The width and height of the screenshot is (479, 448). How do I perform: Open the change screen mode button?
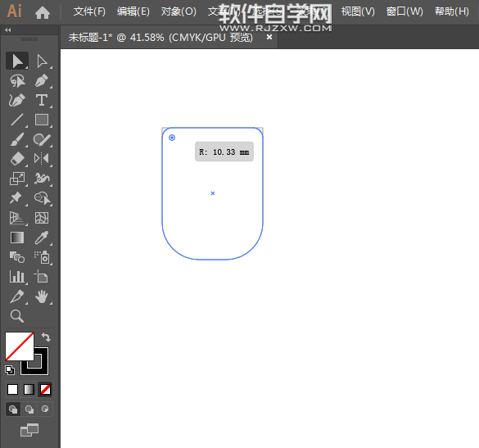point(29,430)
